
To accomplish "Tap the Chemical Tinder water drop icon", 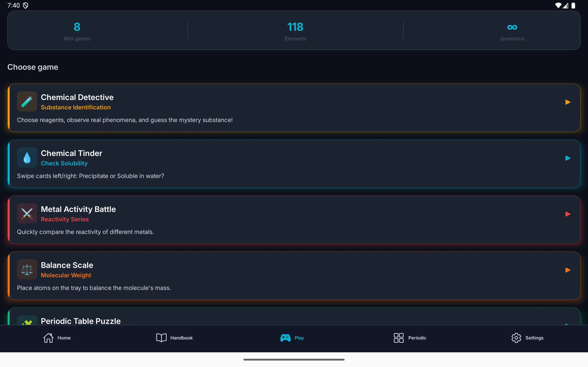I will pos(27,158).
